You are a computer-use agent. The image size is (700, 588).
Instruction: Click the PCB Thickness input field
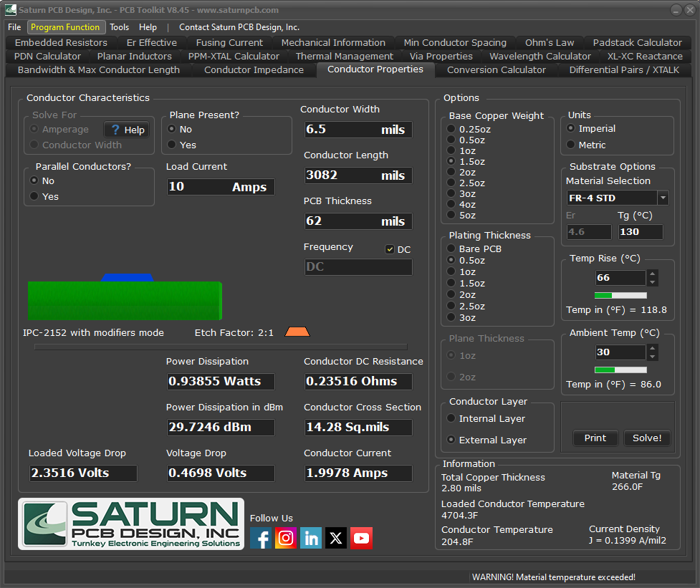click(358, 221)
